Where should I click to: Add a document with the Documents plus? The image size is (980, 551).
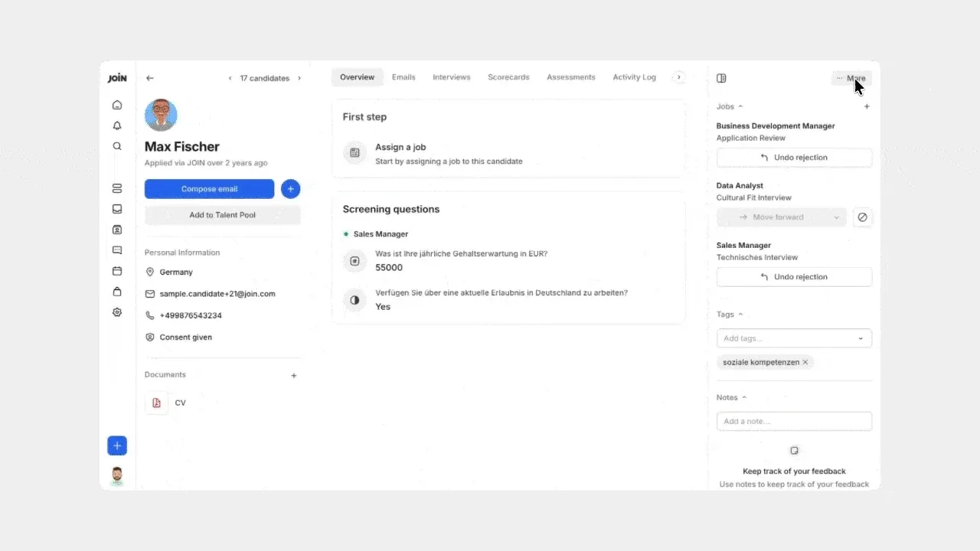tap(294, 376)
